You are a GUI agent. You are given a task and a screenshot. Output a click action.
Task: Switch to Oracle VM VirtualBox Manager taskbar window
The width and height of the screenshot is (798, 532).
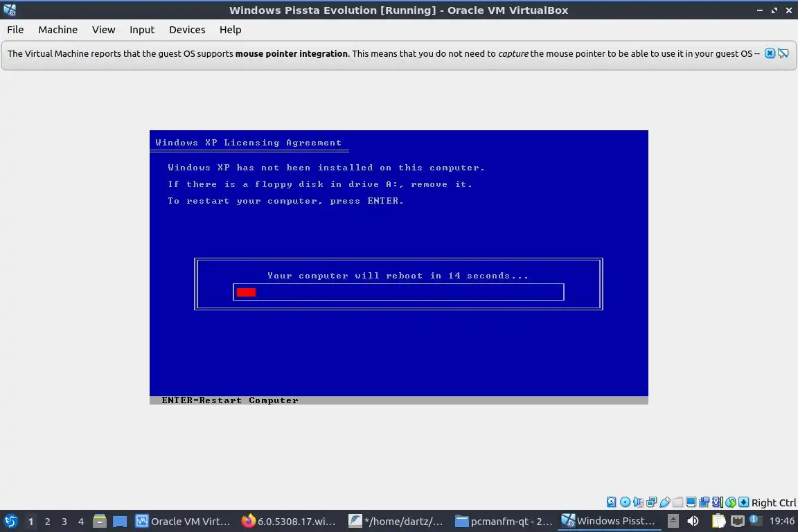point(183,521)
